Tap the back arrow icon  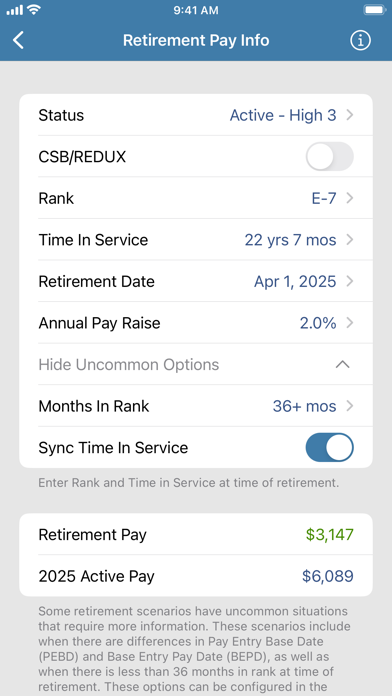[18, 40]
